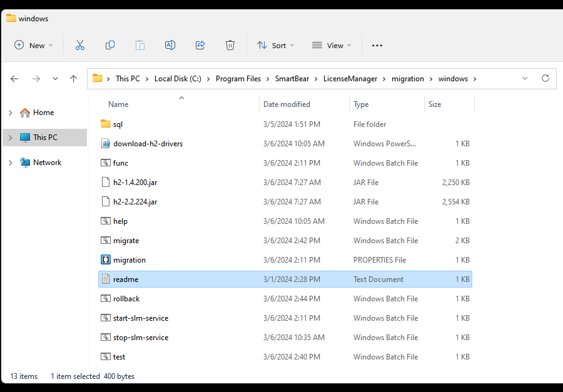563x392 pixels.
Task: Share the selected file via Share icon
Action: click(x=200, y=45)
